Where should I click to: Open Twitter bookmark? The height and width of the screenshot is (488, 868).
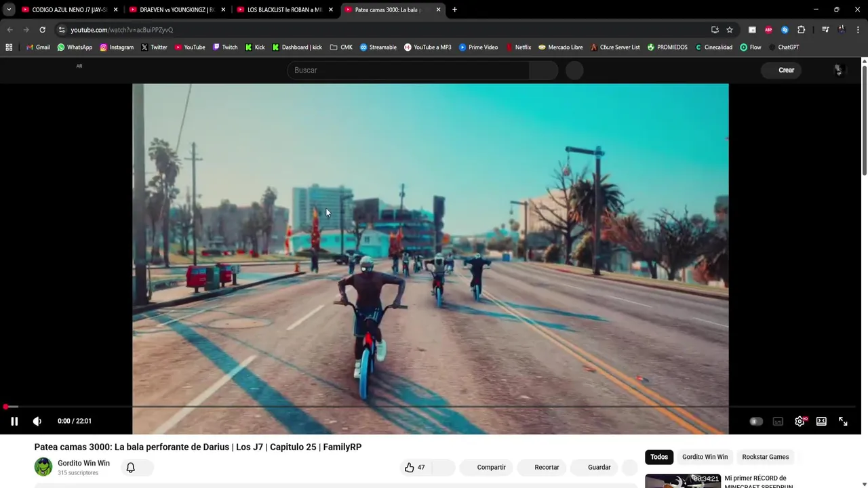click(154, 47)
